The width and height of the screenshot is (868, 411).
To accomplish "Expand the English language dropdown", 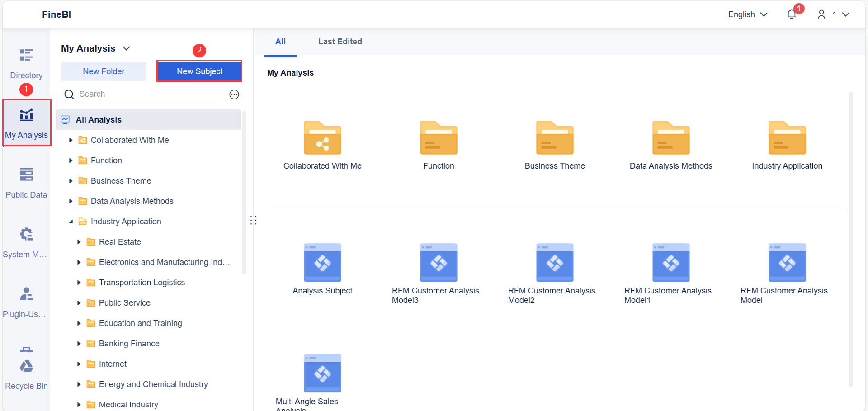I will [748, 14].
